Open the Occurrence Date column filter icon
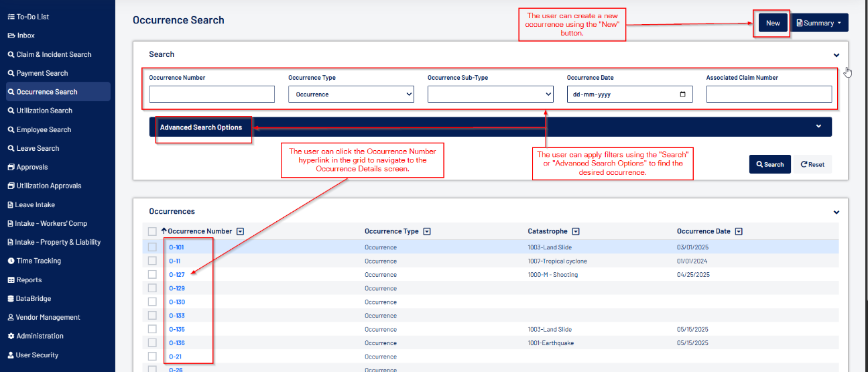Viewport: 868px width, 372px height. click(x=739, y=231)
